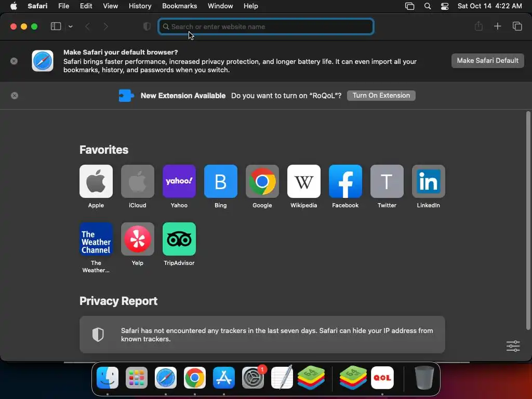This screenshot has width=532, height=399.
Task: Open the Facebook favorite tile
Action: 345,181
